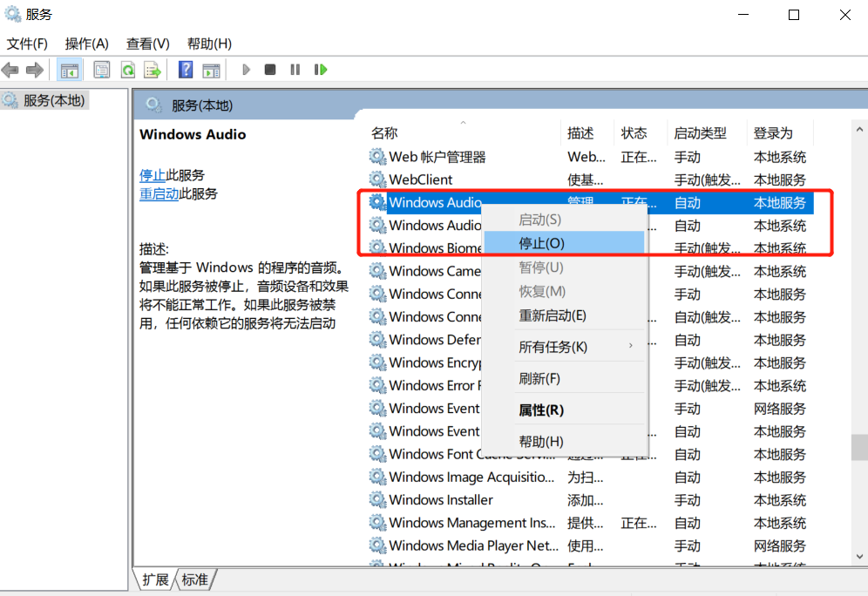The height and width of the screenshot is (596, 868).
Task: Choose 停止(O) in the context menu
Action: [x=564, y=243]
